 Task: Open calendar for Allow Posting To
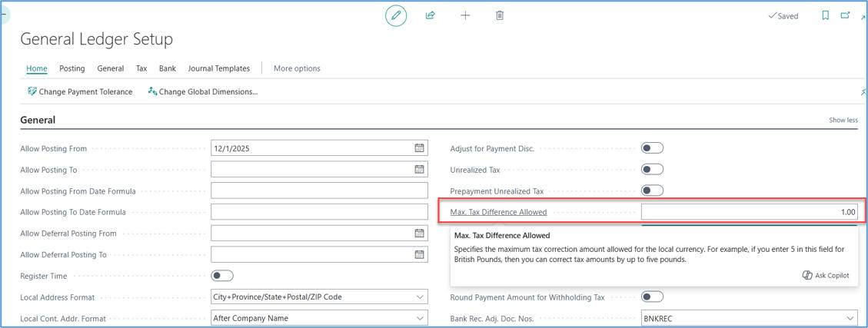[x=420, y=169]
